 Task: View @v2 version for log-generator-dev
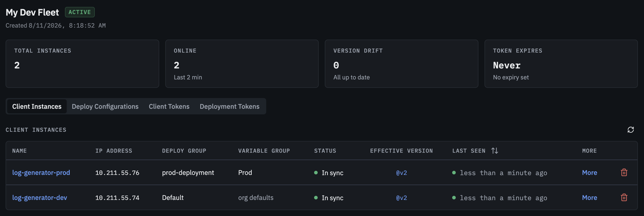[401, 198]
